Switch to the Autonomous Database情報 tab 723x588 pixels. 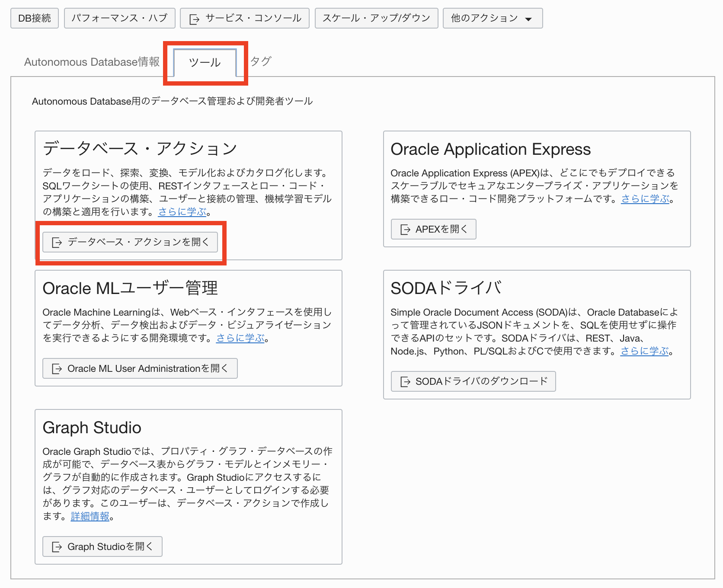coord(92,62)
